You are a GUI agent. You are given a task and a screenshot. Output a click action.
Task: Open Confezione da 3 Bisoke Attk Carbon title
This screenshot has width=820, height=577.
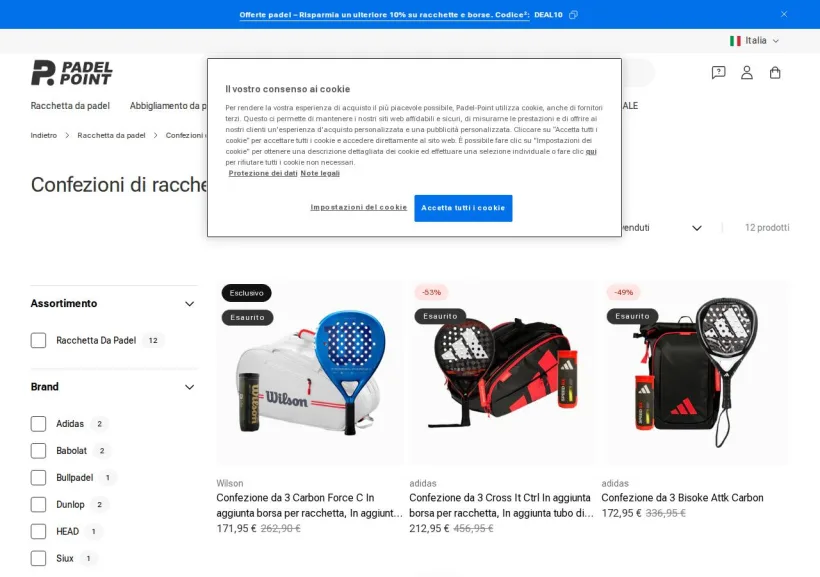click(x=682, y=497)
